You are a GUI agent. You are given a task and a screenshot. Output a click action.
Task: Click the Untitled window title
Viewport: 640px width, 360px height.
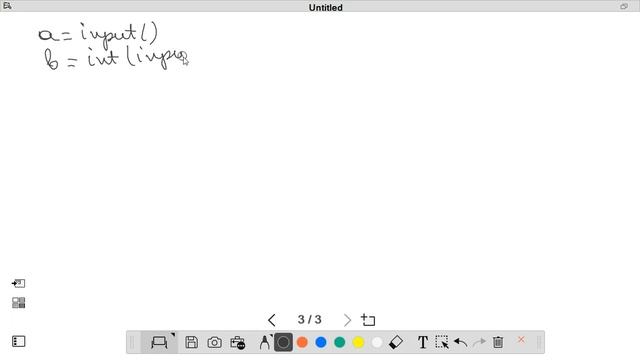tap(325, 7)
